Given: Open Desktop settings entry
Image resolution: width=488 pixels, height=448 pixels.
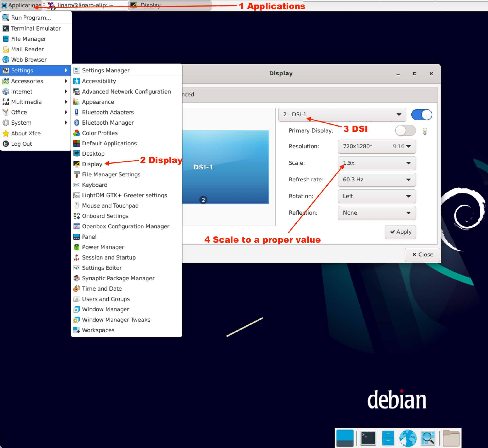Looking at the screenshot, I should point(126,154).
